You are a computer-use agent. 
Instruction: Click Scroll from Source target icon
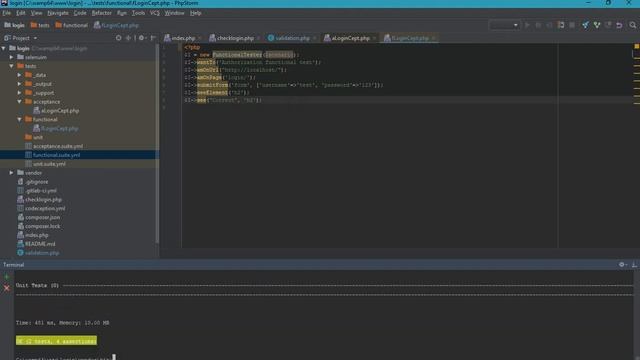point(118,38)
